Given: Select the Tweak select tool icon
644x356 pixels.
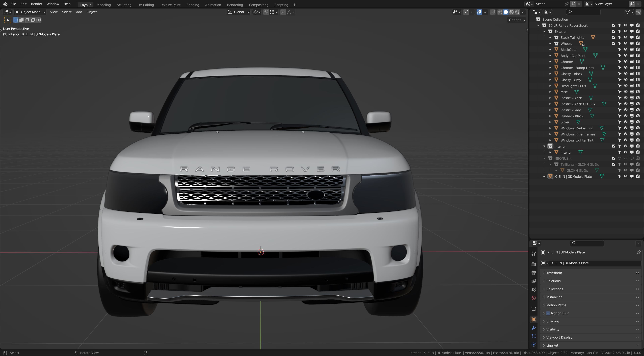Looking at the screenshot, I should (8, 20).
